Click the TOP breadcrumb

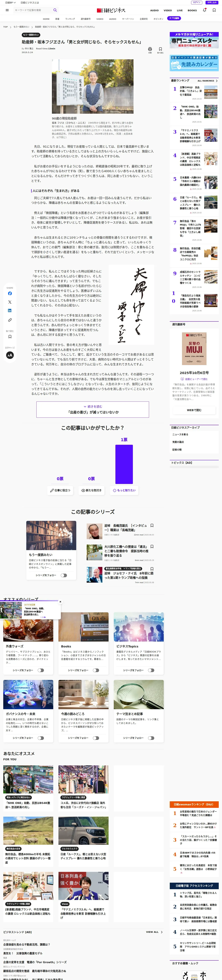click(x=5, y=27)
